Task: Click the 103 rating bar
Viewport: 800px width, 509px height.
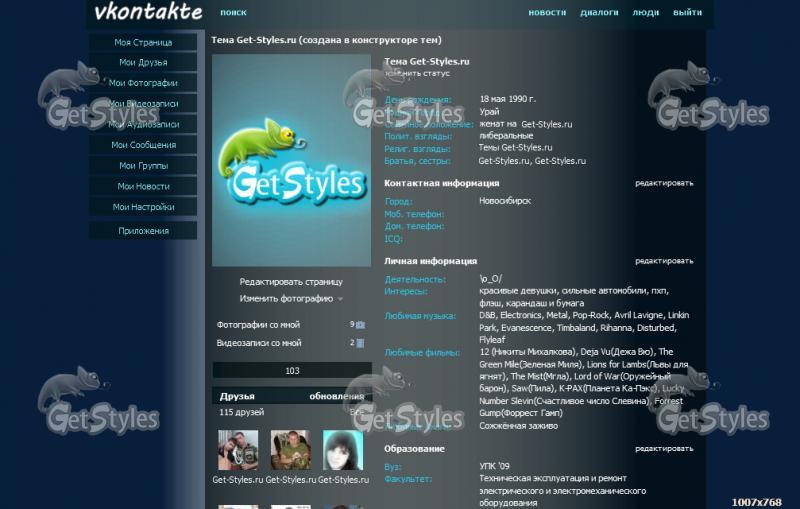Action: pyautogui.click(x=292, y=371)
